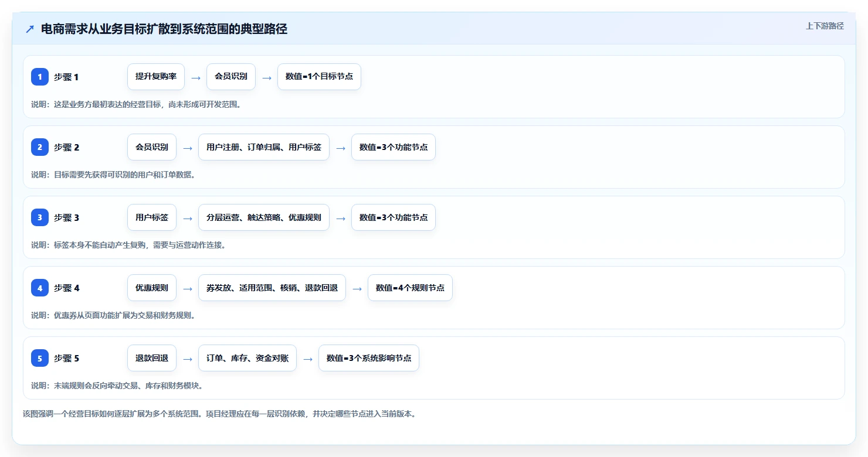Click the blue number 1 step badge
Viewport: 868px width, 457px height.
pyautogui.click(x=40, y=77)
